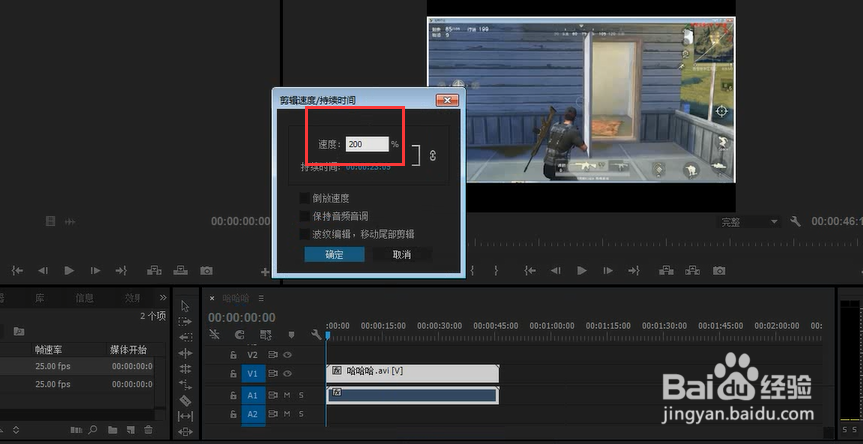This screenshot has width=863, height=444.
Task: Target the A1 track header
Action: (x=253, y=395)
